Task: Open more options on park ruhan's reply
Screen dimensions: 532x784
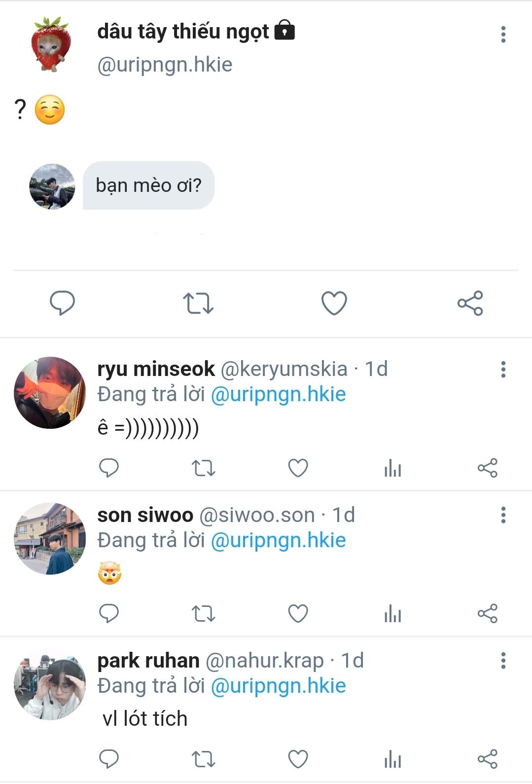Action: [503, 661]
